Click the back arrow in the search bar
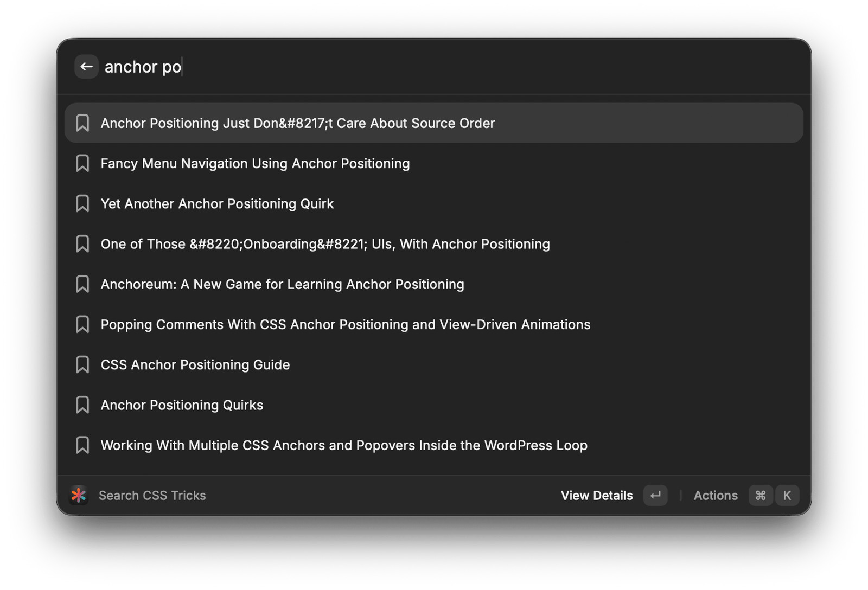 [x=86, y=67]
